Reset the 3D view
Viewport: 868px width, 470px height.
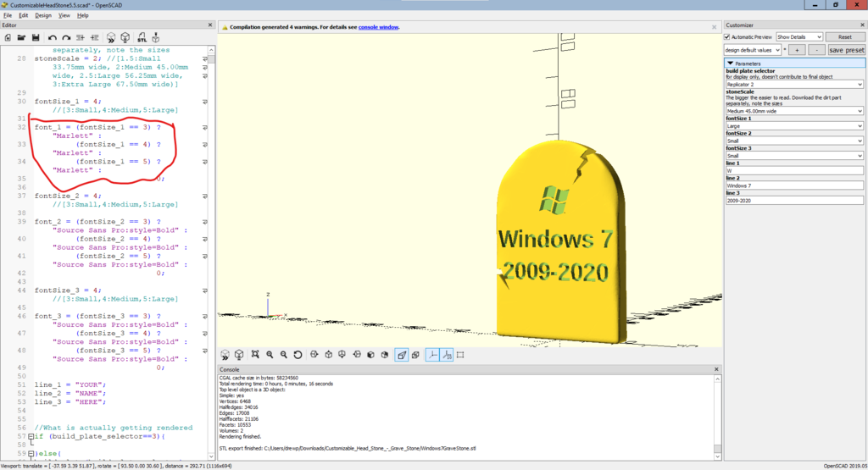(298, 355)
